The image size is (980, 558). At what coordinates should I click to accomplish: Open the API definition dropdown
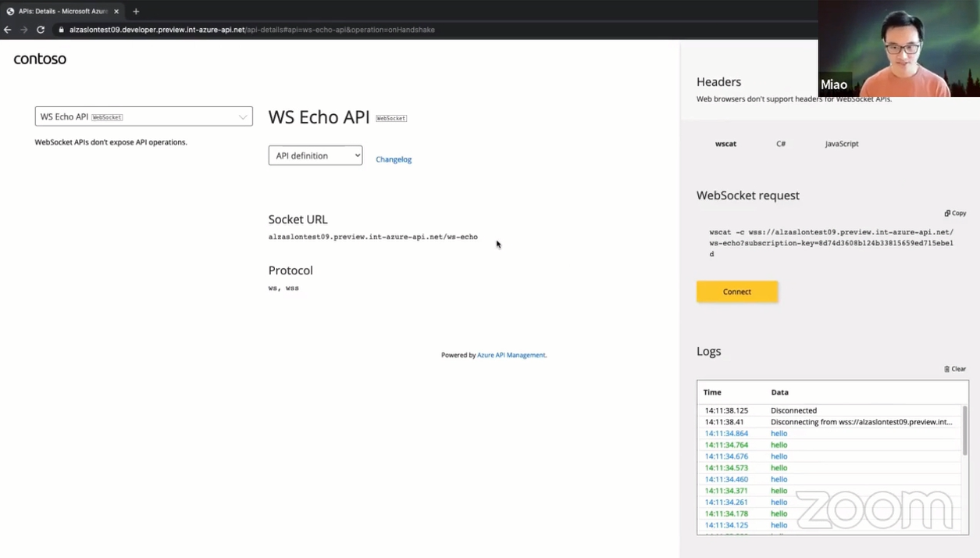point(315,156)
